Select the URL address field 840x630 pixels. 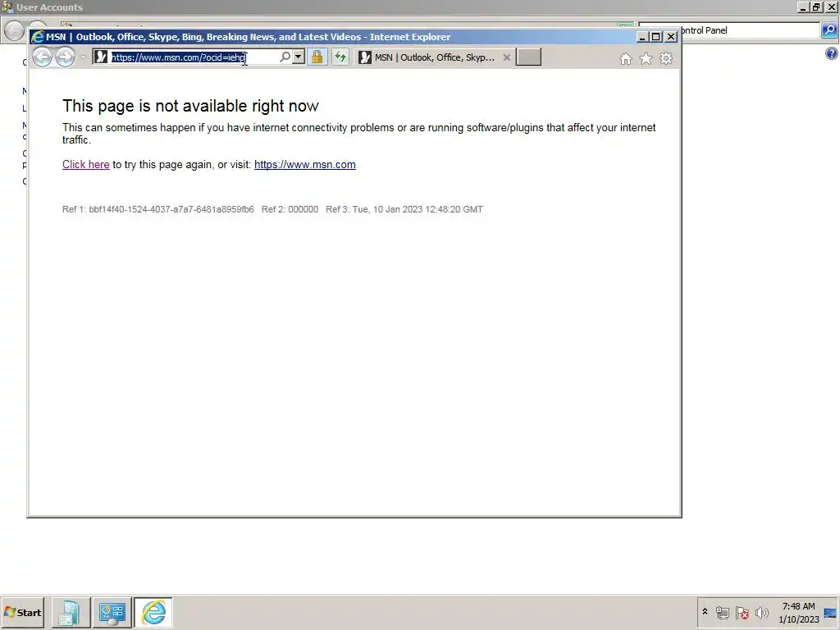click(x=194, y=57)
